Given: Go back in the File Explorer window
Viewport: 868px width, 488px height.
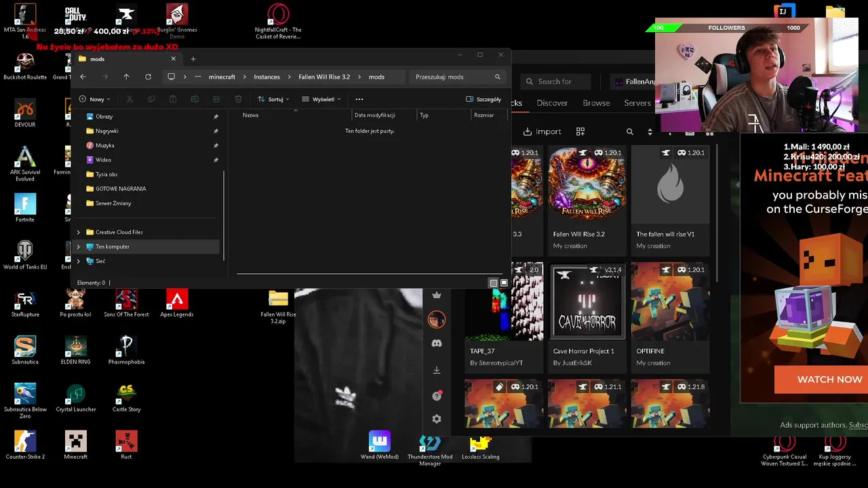Looking at the screenshot, I should point(83,77).
